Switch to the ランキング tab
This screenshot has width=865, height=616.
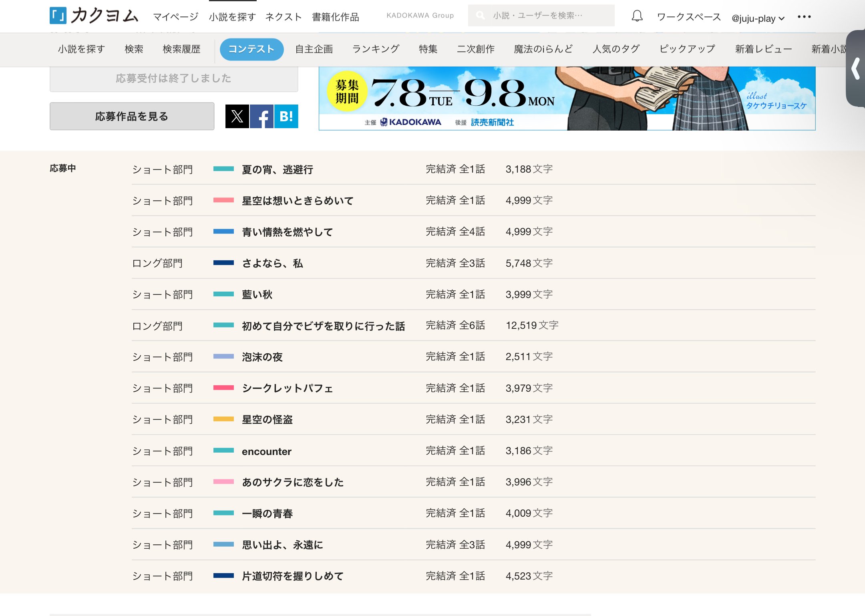376,49
